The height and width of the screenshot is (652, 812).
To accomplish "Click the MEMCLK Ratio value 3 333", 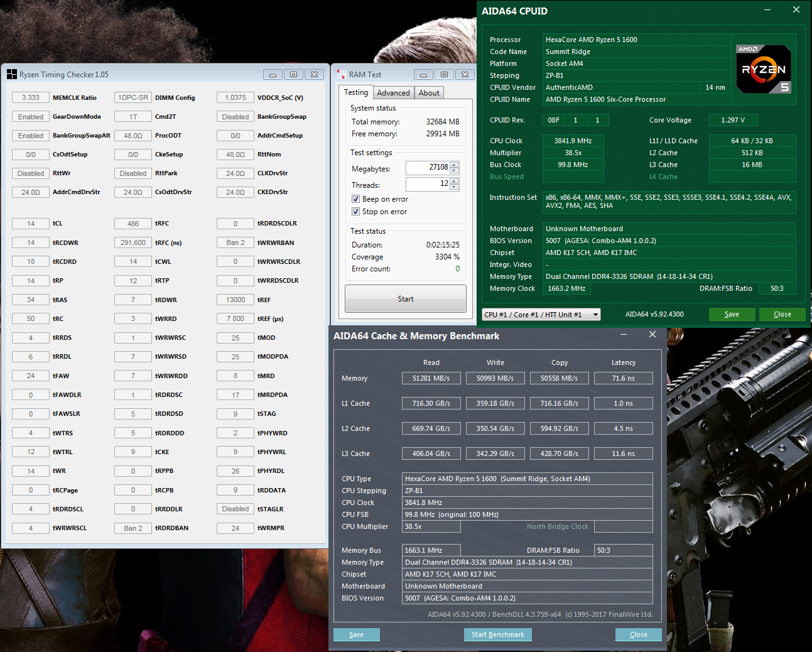I will pyautogui.click(x=31, y=97).
